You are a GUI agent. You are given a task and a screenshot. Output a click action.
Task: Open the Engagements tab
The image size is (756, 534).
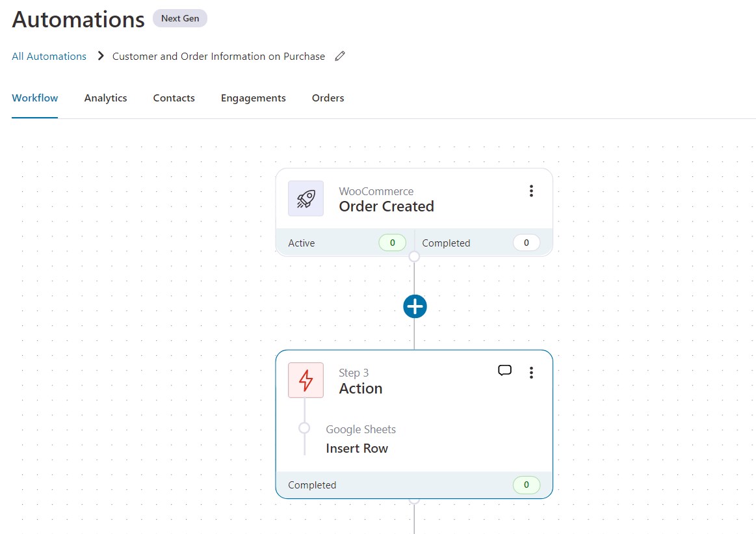[x=253, y=98]
